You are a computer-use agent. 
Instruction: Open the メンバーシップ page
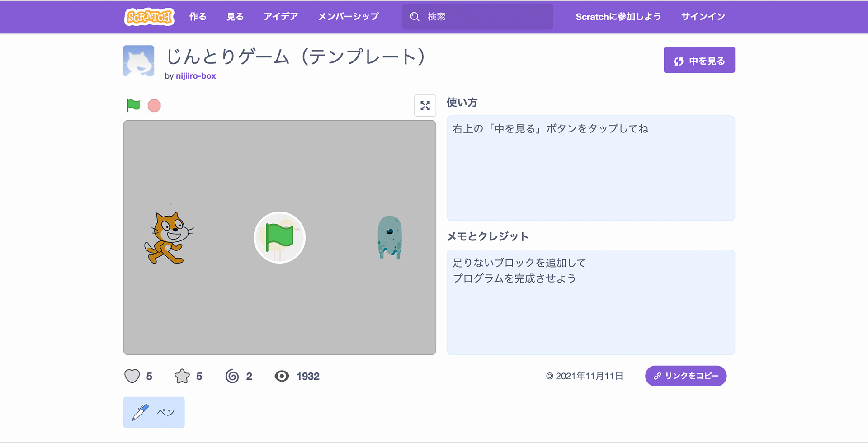[x=348, y=17]
